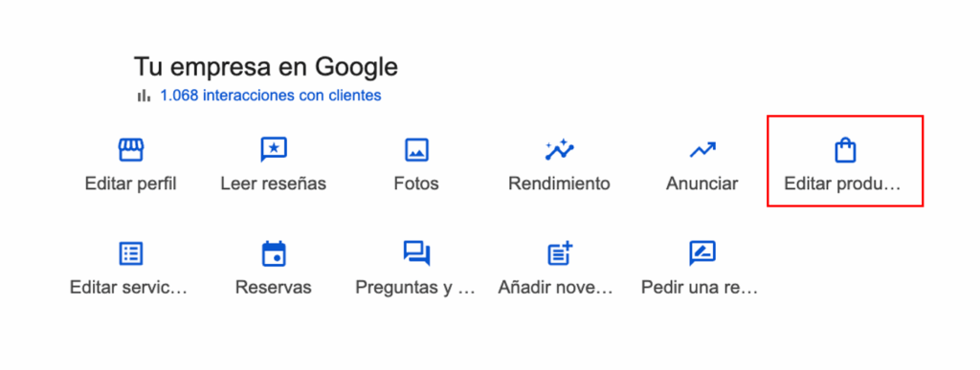Click the shopping bag products icon

pyautogui.click(x=845, y=150)
